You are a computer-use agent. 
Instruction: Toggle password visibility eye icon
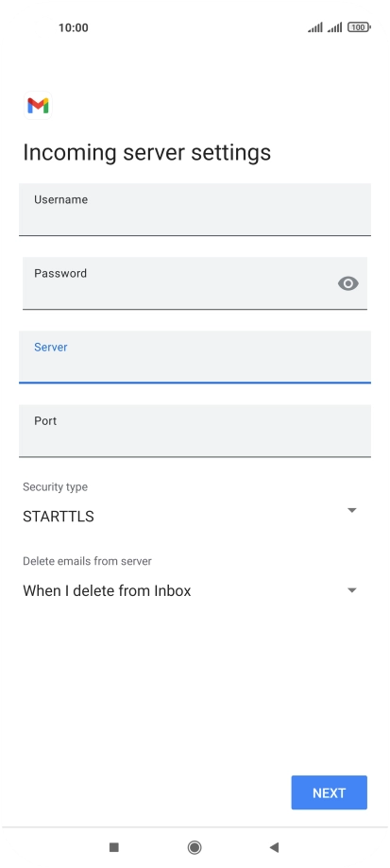point(348,284)
